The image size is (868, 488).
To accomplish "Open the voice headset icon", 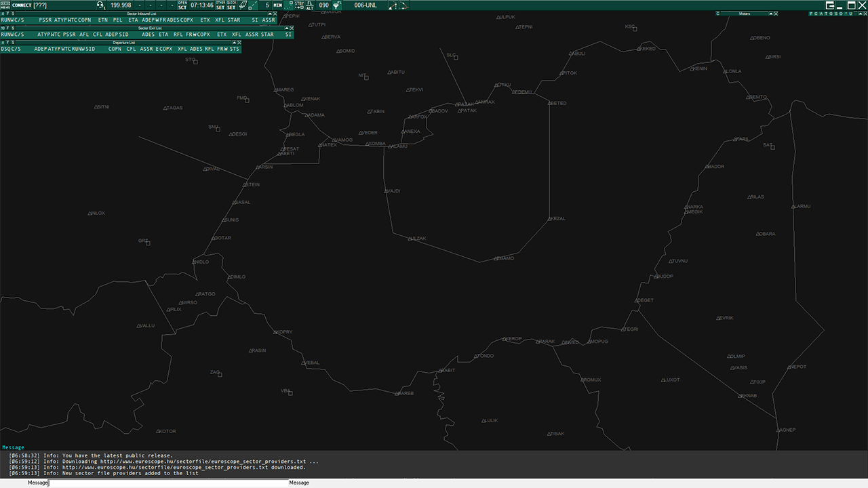I will click(100, 5).
